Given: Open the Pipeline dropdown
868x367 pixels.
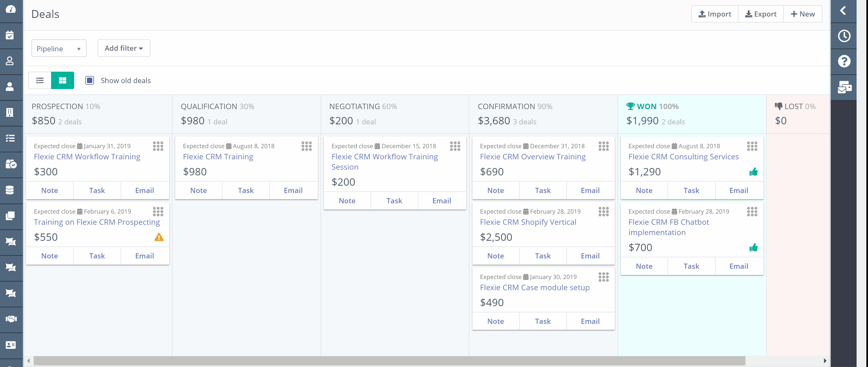Looking at the screenshot, I should click(59, 49).
